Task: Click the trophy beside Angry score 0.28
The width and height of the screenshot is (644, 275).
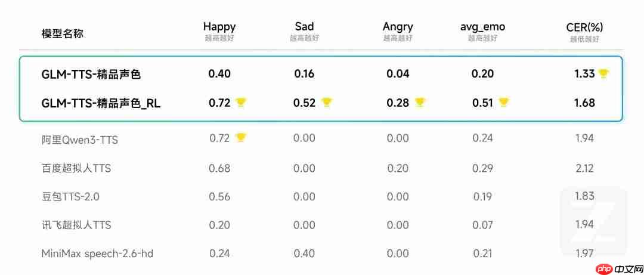Action: coord(420,103)
